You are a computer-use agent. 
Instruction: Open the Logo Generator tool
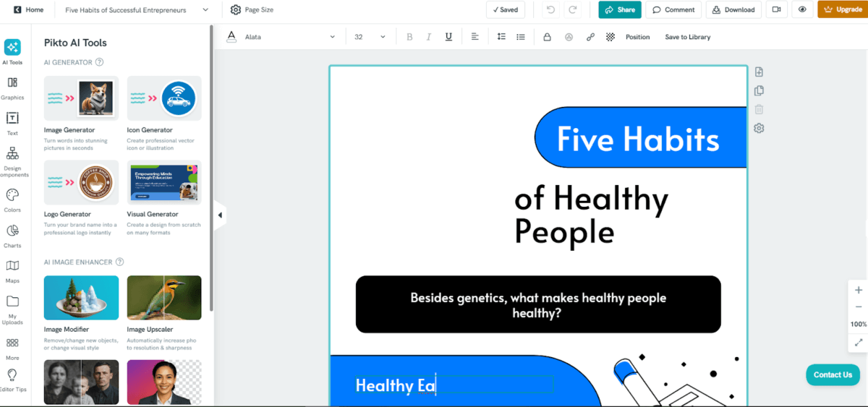[x=81, y=197]
